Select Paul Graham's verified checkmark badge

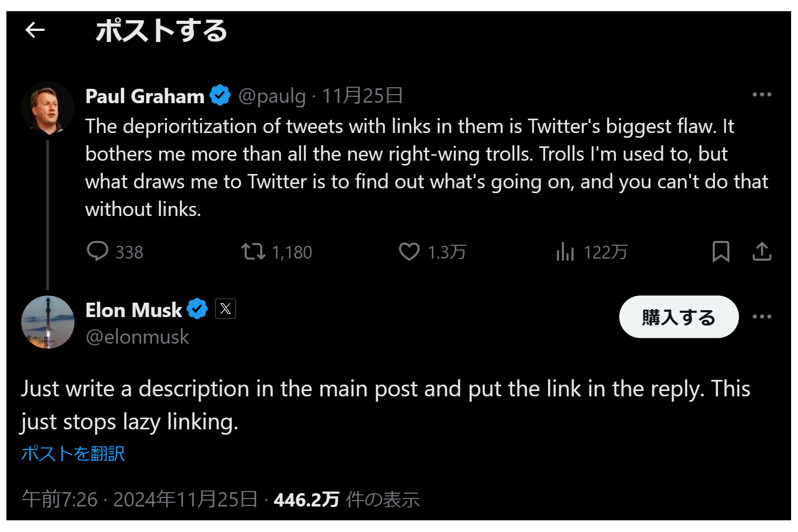point(220,95)
